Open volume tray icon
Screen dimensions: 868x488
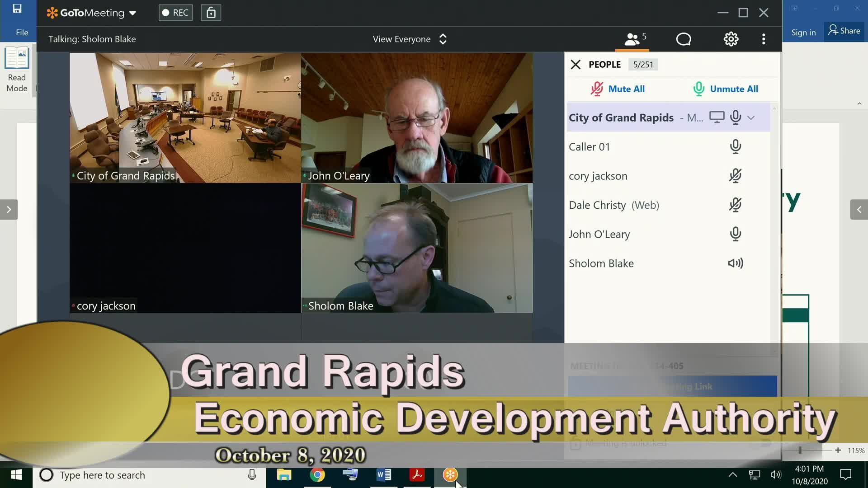[776, 475]
